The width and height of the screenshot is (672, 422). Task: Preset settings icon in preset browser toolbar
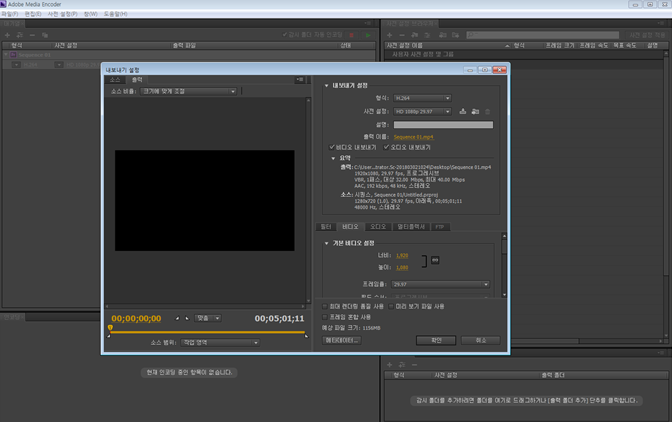427,35
